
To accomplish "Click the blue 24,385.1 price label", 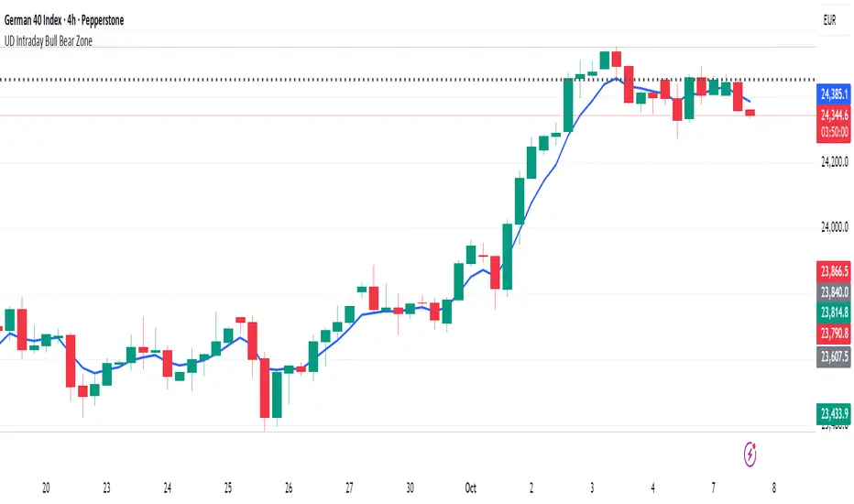I will coord(833,93).
